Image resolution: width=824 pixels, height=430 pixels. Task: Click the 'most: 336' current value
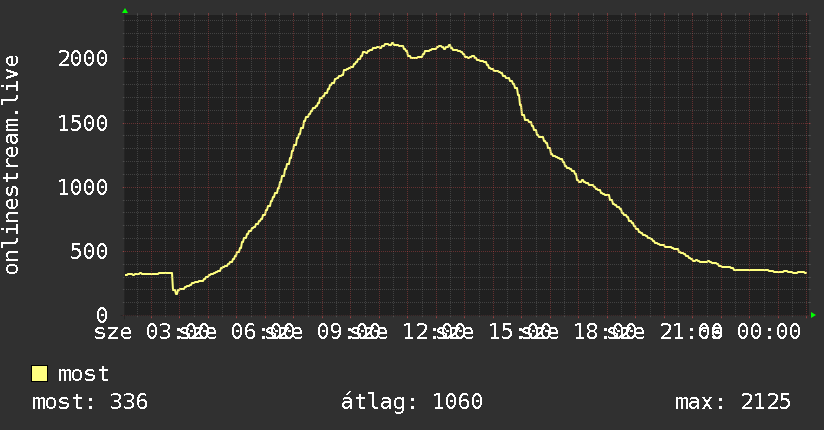click(90, 402)
